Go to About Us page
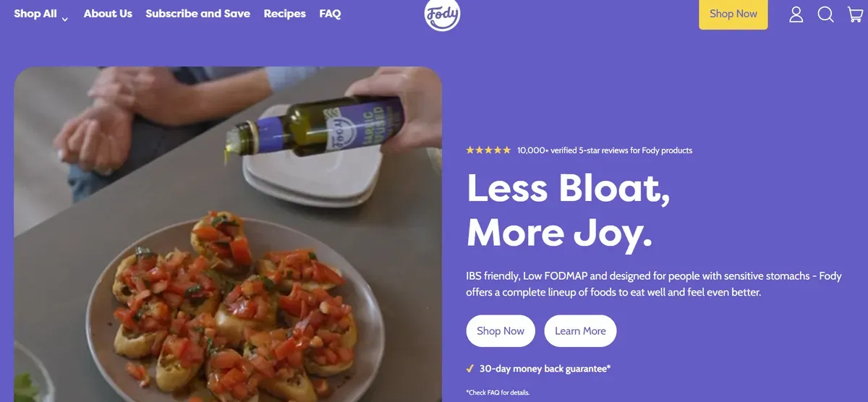This screenshot has width=868, height=402. (x=108, y=14)
